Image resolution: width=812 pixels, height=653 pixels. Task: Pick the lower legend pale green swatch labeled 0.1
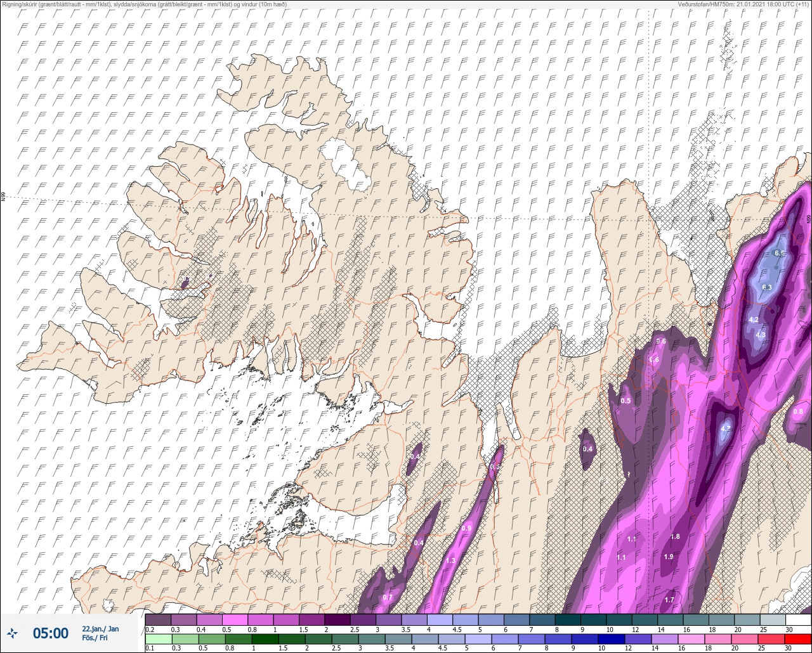[158, 639]
